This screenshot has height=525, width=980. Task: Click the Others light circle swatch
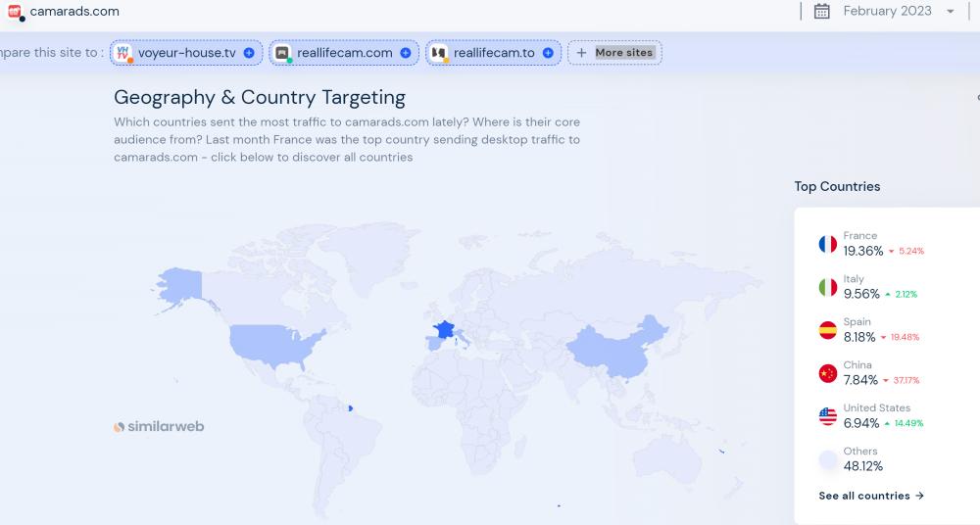coord(828,459)
